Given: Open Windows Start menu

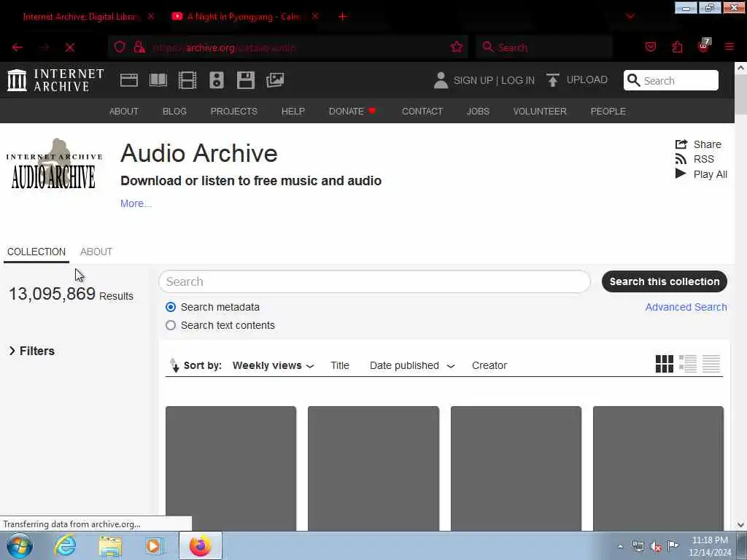Looking at the screenshot, I should click(20, 545).
